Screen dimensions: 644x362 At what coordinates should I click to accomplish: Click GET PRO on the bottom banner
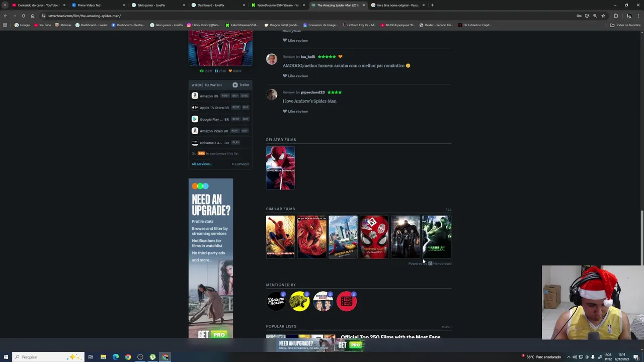pyautogui.click(x=350, y=345)
